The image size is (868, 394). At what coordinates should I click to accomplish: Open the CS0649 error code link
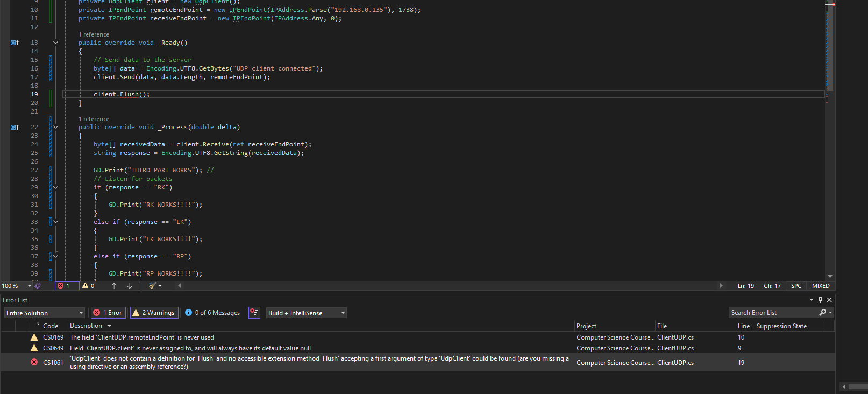pos(53,348)
